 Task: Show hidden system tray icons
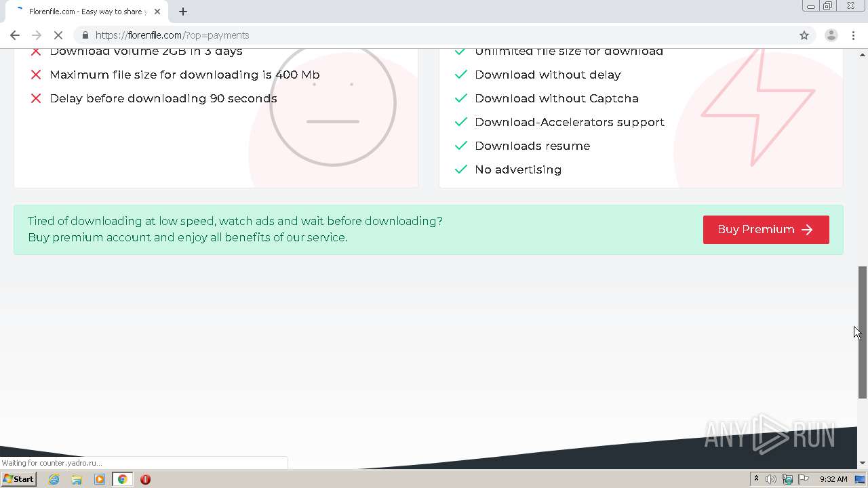[756, 479]
